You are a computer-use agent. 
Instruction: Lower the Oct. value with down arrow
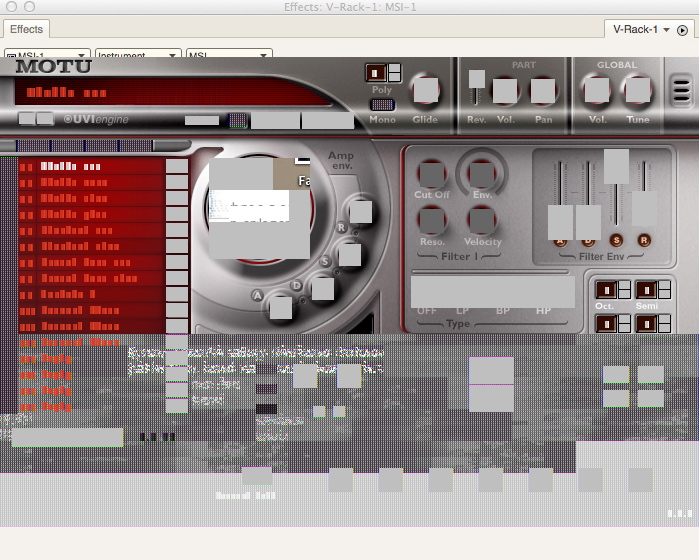pos(624,294)
